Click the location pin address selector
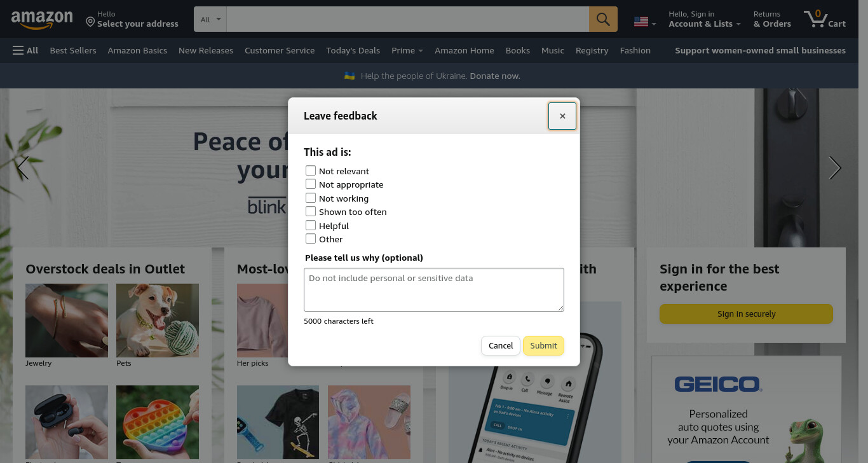This screenshot has height=463, width=868. coord(132,19)
